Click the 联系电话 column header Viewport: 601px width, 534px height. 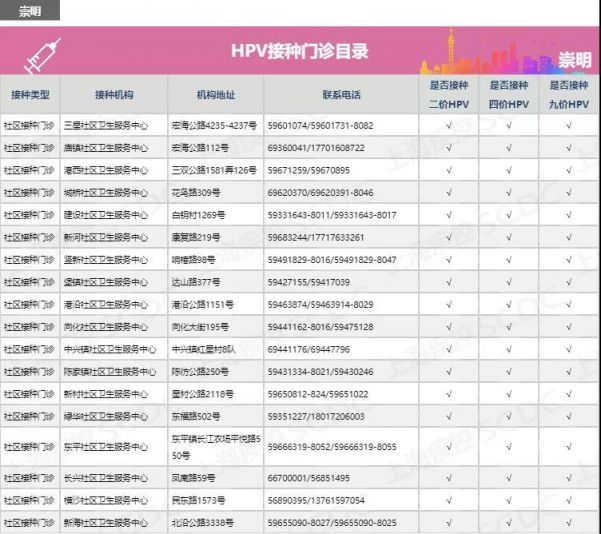tap(342, 95)
